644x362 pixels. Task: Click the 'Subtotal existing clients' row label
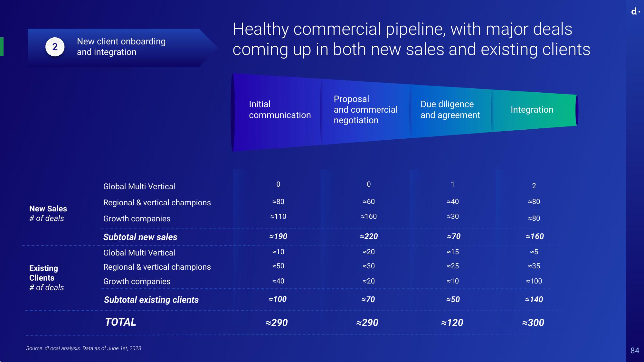[x=151, y=300]
